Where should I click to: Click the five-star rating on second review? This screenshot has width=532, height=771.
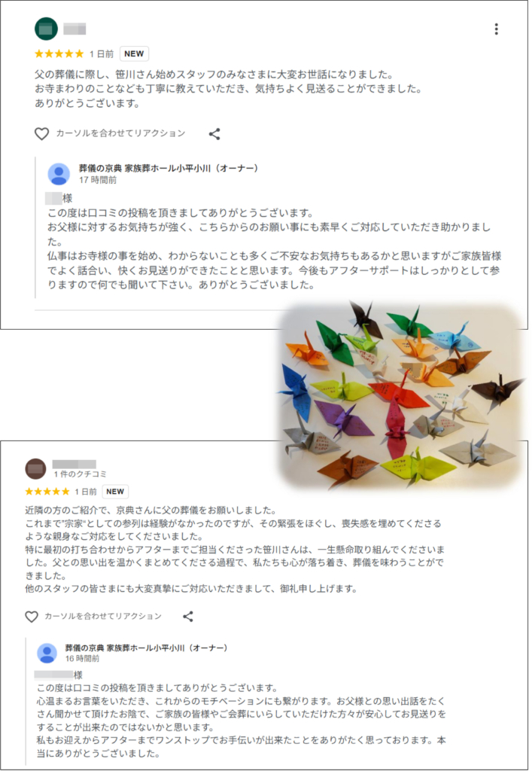coord(47,491)
